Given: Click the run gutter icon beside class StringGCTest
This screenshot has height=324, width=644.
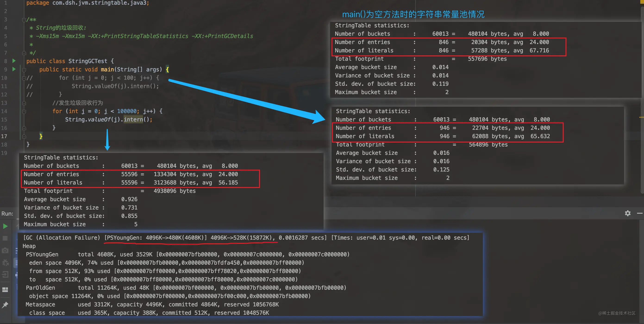Looking at the screenshot, I should click(14, 61).
